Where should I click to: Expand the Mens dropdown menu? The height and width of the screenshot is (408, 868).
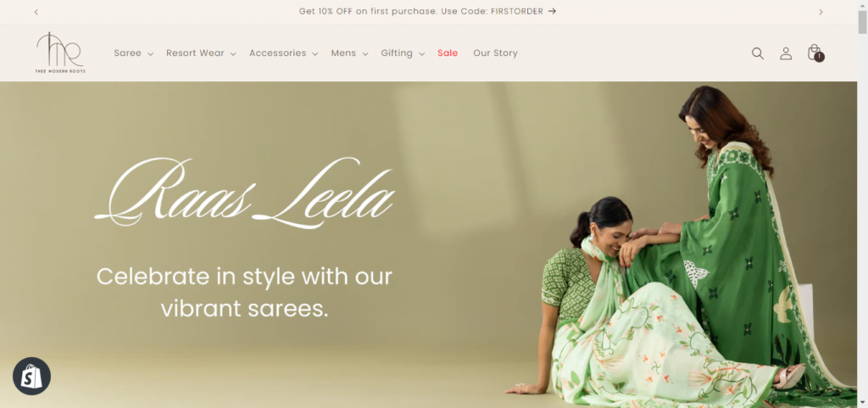pos(349,53)
